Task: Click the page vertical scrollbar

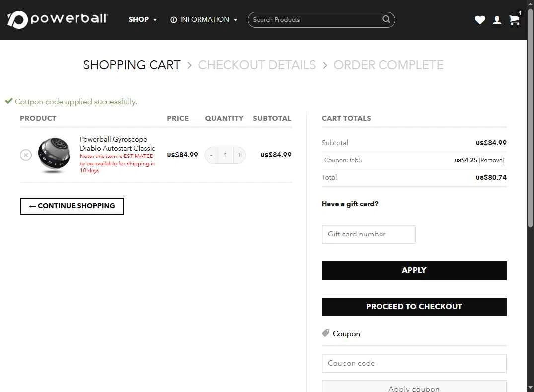Action: (x=530, y=117)
